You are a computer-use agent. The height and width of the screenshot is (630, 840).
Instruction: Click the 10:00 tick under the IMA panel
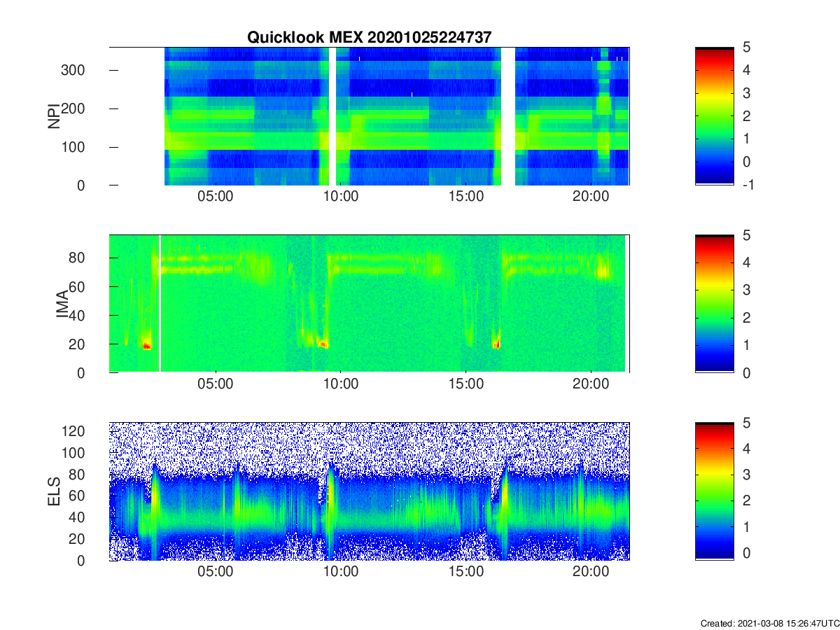pyautogui.click(x=340, y=384)
